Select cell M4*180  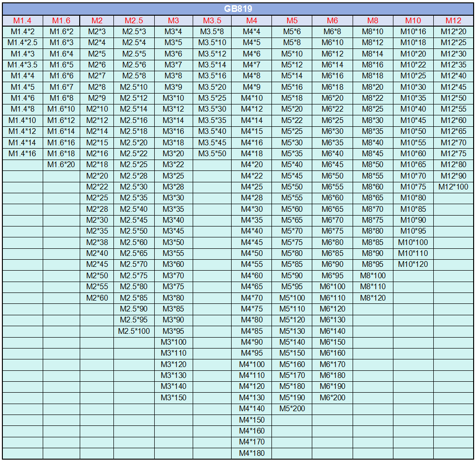pyautogui.click(x=252, y=453)
